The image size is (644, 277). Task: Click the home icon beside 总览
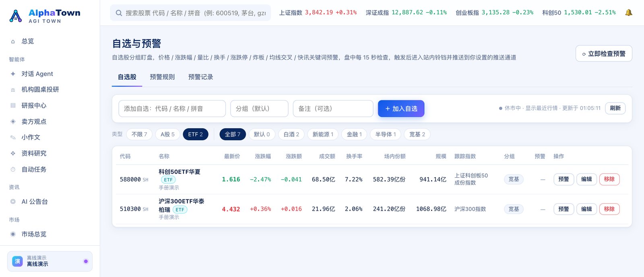pos(13,41)
